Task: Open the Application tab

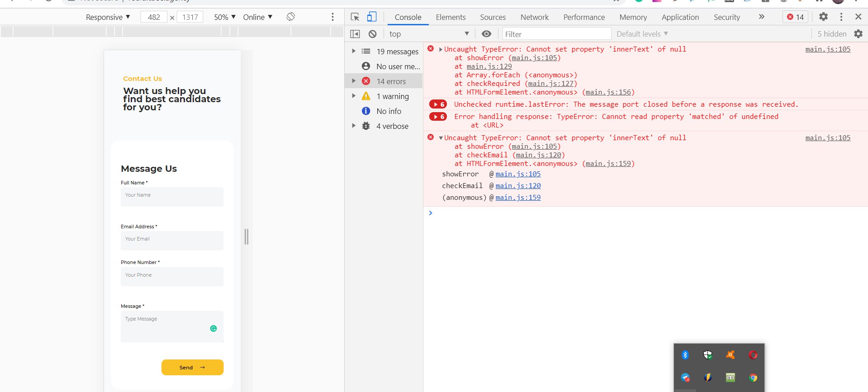Action: [680, 17]
